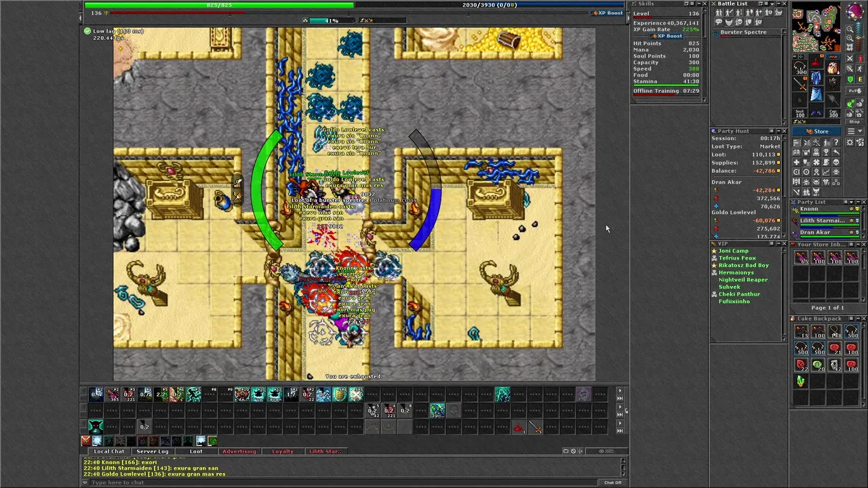Image resolution: width=868 pixels, height=488 pixels.
Task: Select the 65-count item in Store Inbox
Action: point(801,257)
